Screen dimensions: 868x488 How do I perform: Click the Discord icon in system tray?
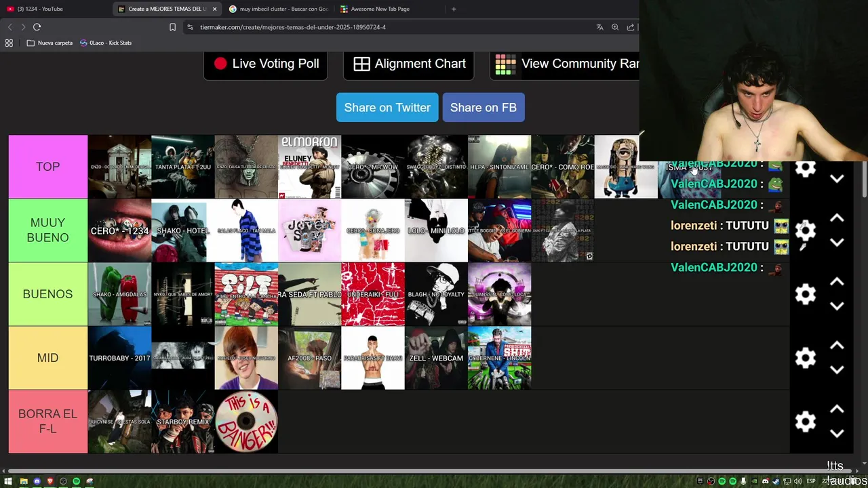[x=766, y=481]
